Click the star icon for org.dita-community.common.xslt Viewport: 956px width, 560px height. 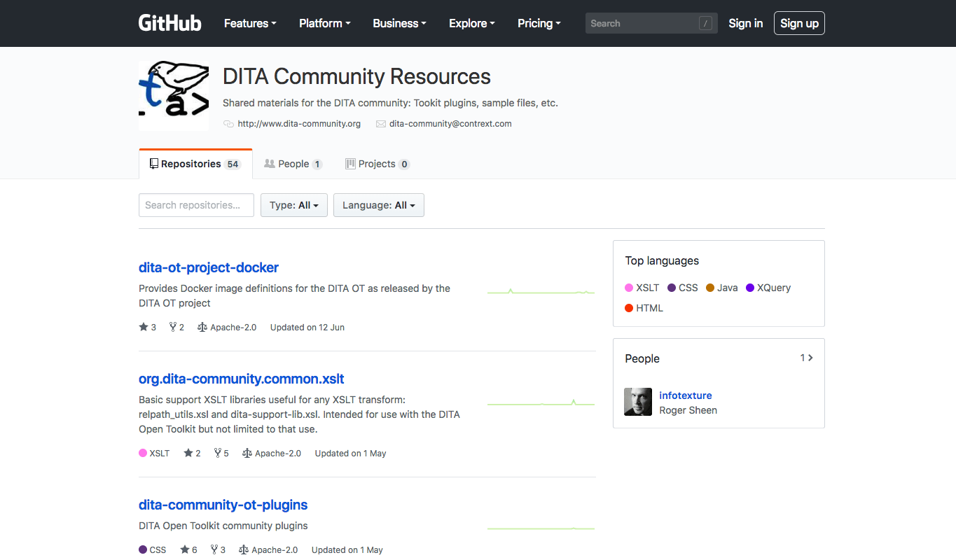(186, 453)
